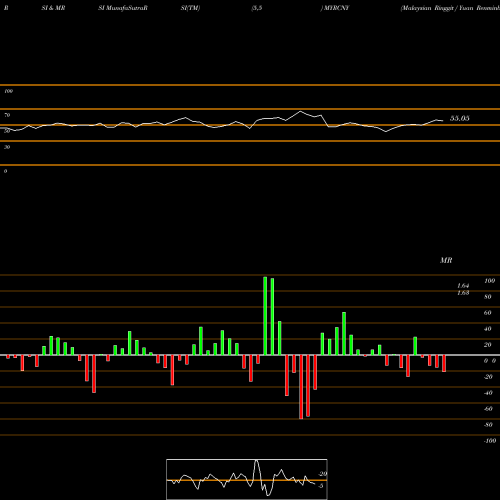This screenshot has height=500, width=500.
Task: Click the 1.64 value beside the MR axis
Action: 463,286
